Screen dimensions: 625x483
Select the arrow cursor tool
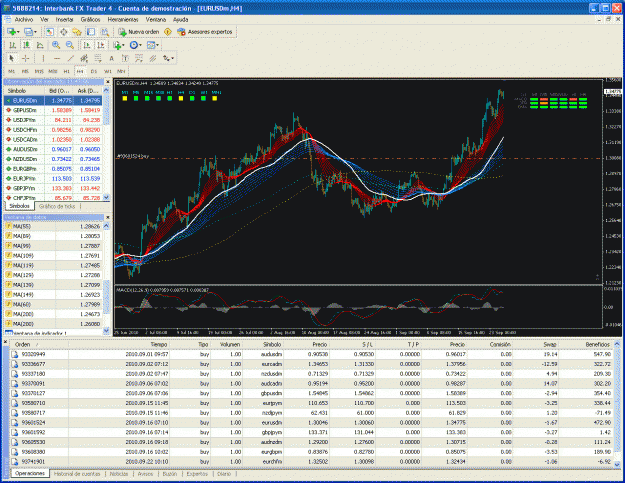click(x=12, y=58)
